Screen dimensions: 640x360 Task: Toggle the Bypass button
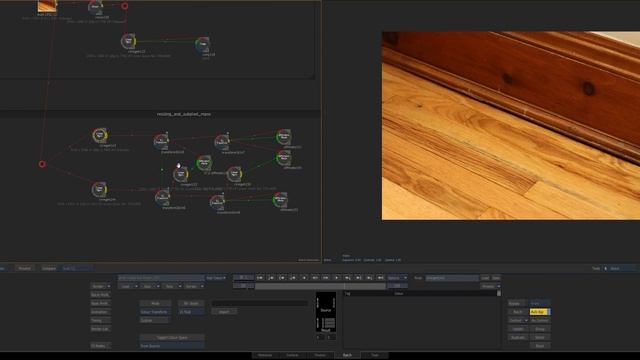tap(518, 303)
